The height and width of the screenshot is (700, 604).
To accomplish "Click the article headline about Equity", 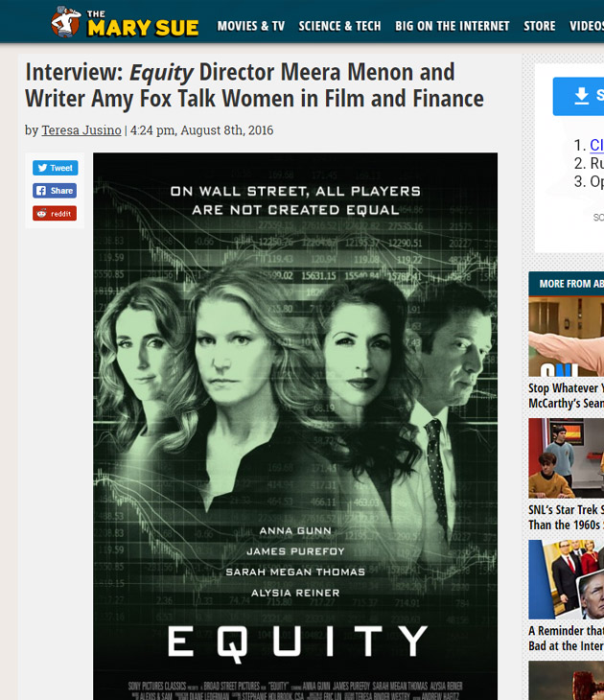I will pos(254,85).
